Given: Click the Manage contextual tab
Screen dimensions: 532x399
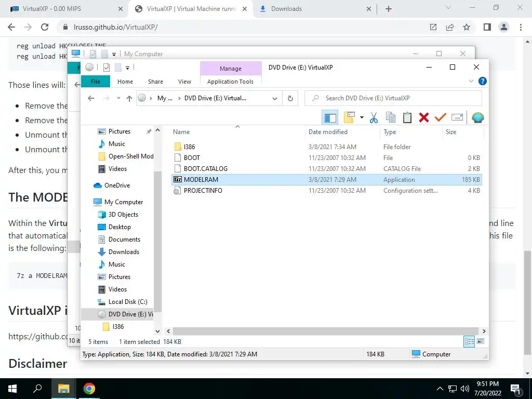Looking at the screenshot, I should [x=231, y=69].
